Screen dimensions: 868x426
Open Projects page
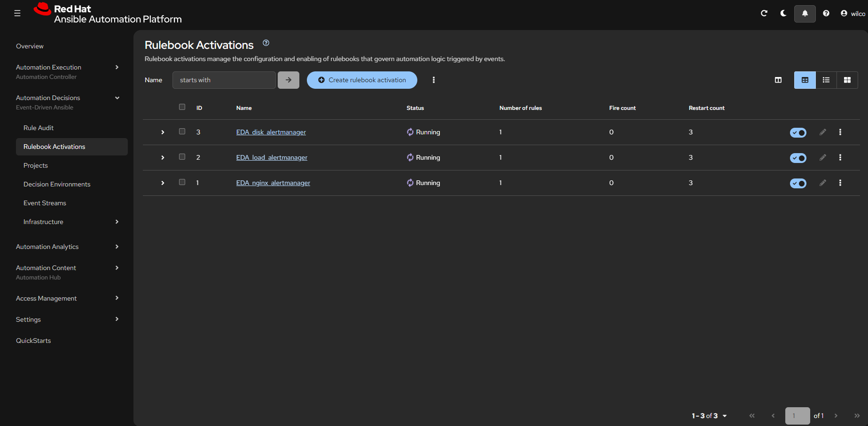click(36, 165)
